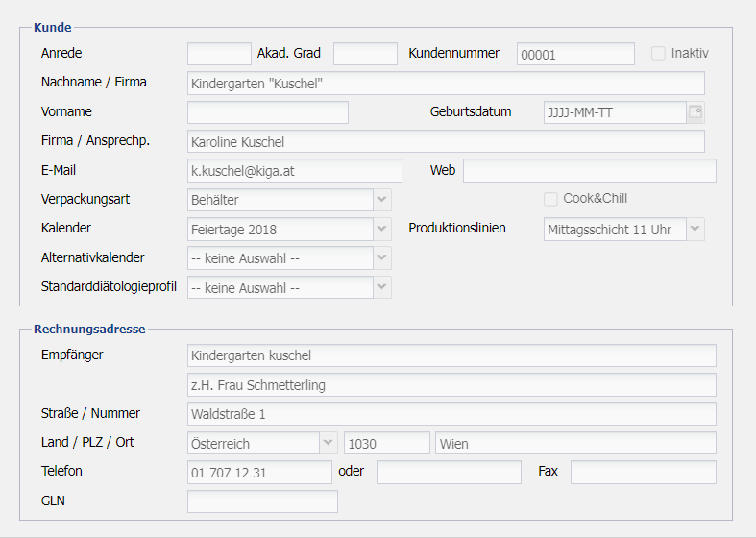Expand the Alternativkalender dropdown
This screenshot has height=538, width=756.
[382, 257]
